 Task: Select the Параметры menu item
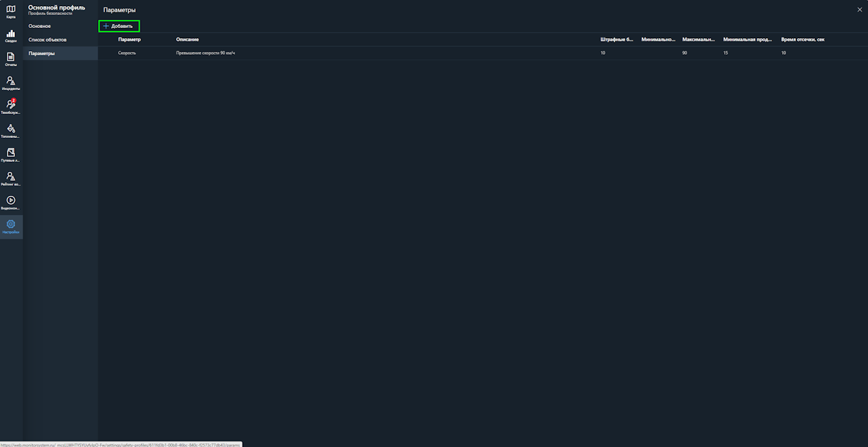tap(42, 53)
